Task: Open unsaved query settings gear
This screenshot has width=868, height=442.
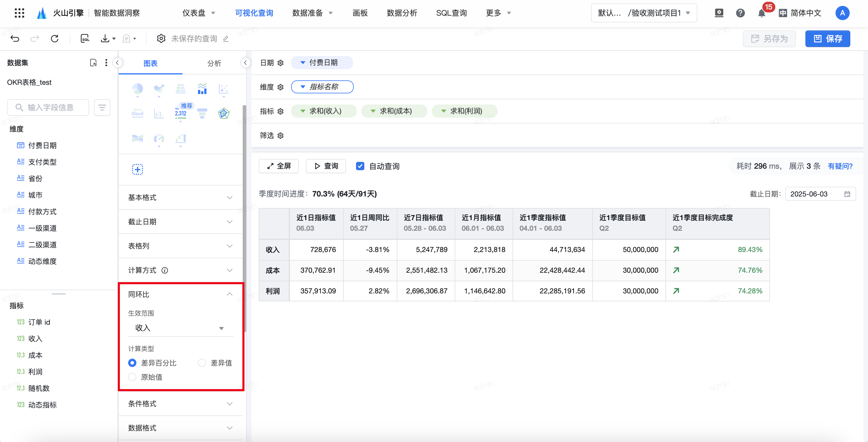Action: pyautogui.click(x=161, y=38)
